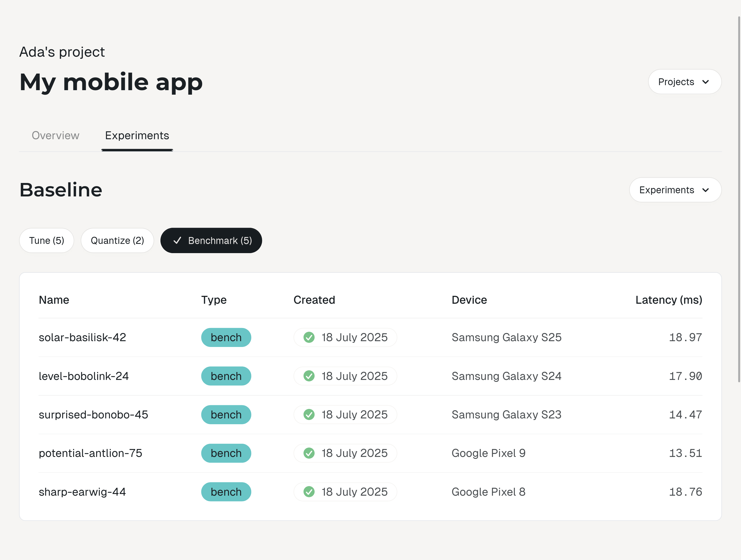Image resolution: width=741 pixels, height=560 pixels.
Task: Disable the Benchmark filter chip
Action: pyautogui.click(x=211, y=240)
